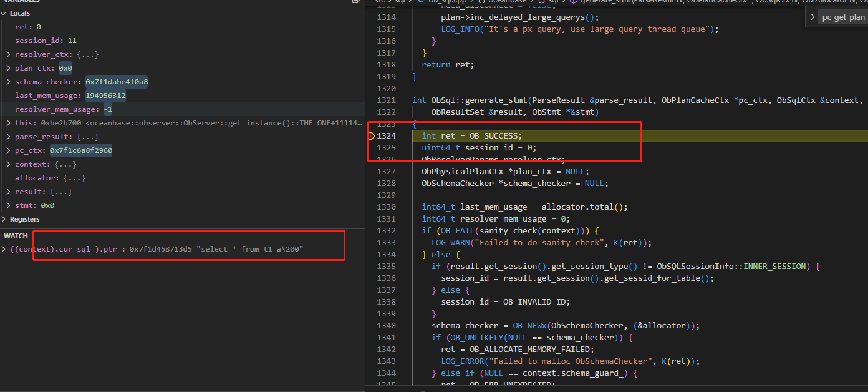Screen dimensions: 868x392
Task: Expand the pc_get_plan chevron
Action: point(813,17)
